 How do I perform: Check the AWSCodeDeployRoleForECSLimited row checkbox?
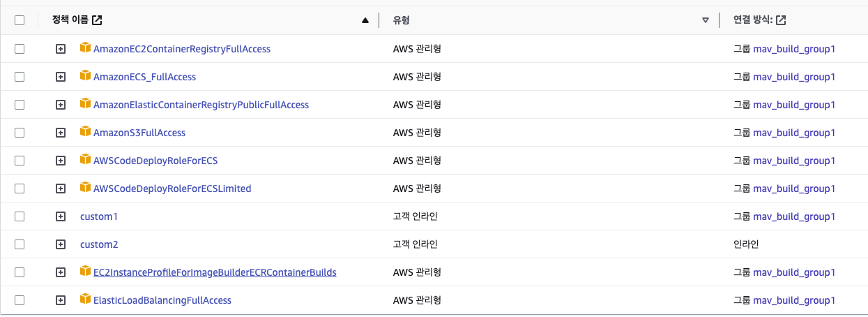point(20,189)
